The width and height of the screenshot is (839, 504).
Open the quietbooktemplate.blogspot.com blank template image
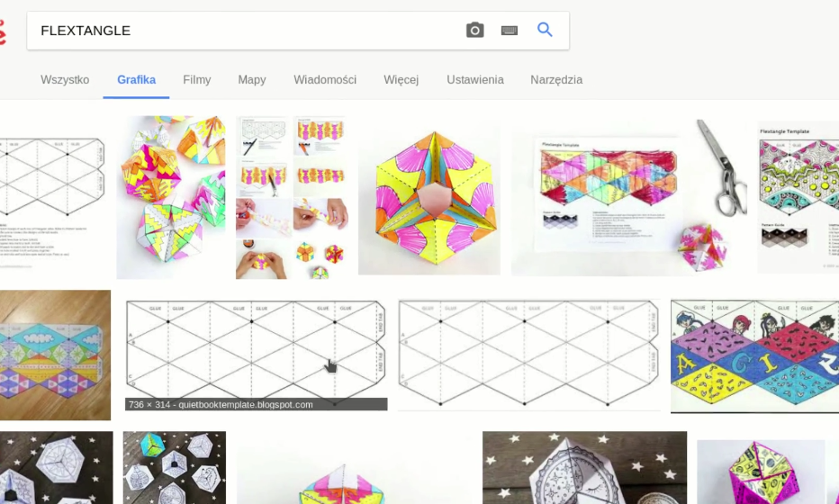click(x=257, y=350)
